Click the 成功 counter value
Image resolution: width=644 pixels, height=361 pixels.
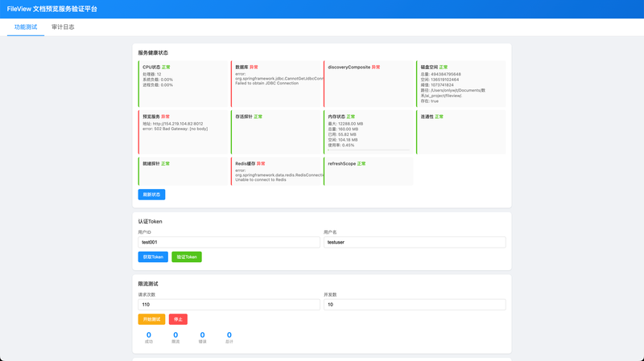click(149, 334)
